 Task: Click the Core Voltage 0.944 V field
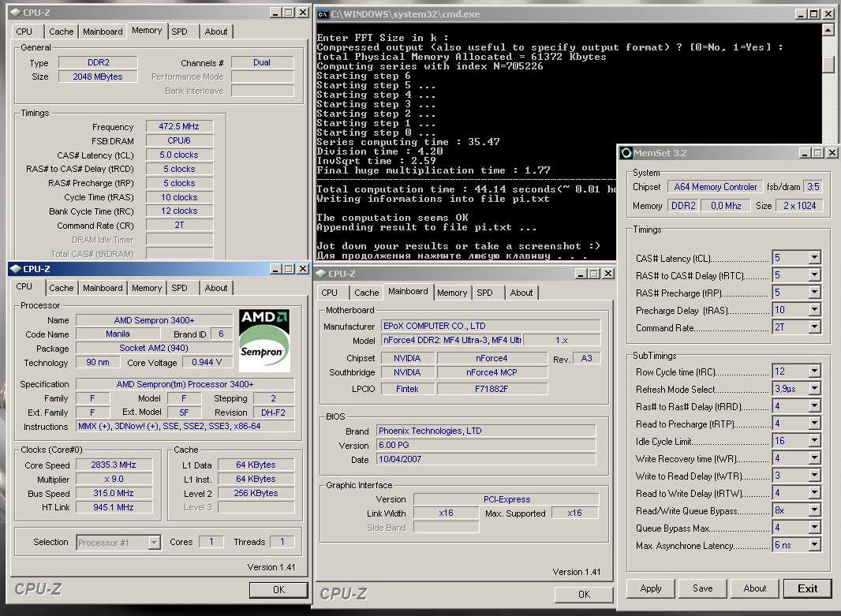[207, 362]
